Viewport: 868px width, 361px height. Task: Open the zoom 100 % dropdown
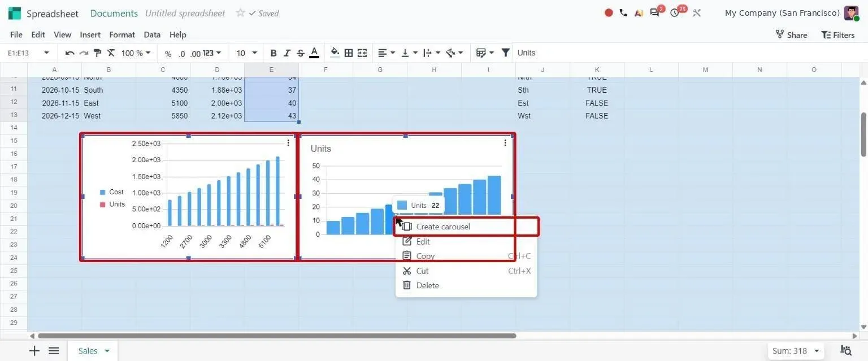coord(136,53)
